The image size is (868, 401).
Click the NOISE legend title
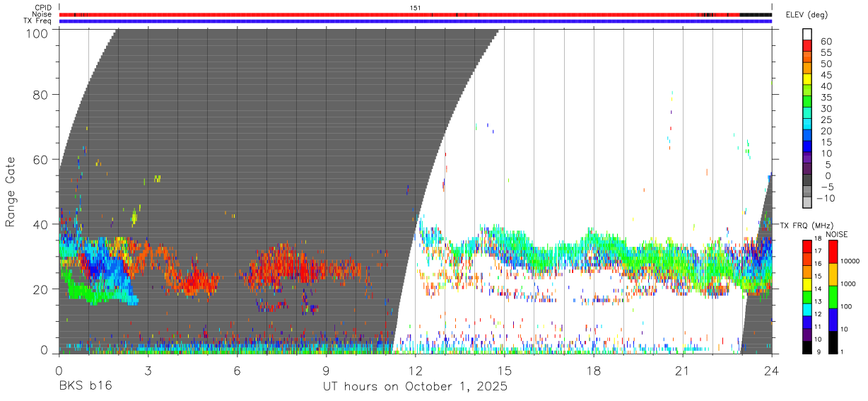836,234
